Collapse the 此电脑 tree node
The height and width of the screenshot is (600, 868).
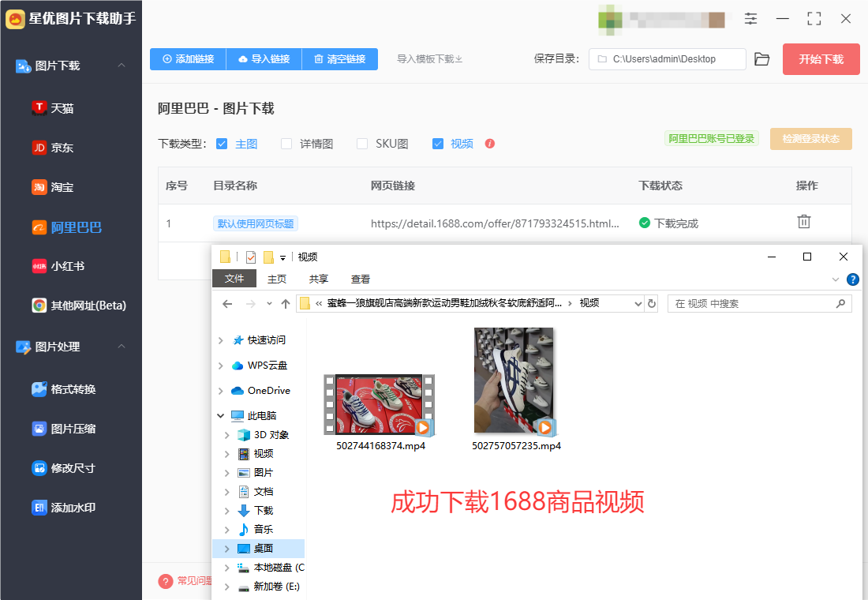(220, 415)
